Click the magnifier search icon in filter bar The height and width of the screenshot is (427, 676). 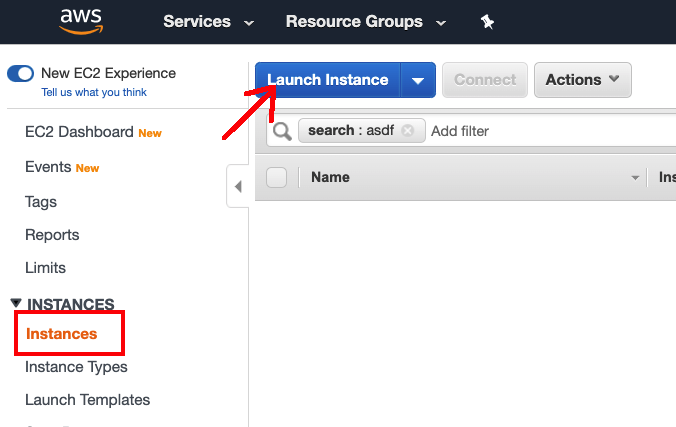[x=282, y=131]
